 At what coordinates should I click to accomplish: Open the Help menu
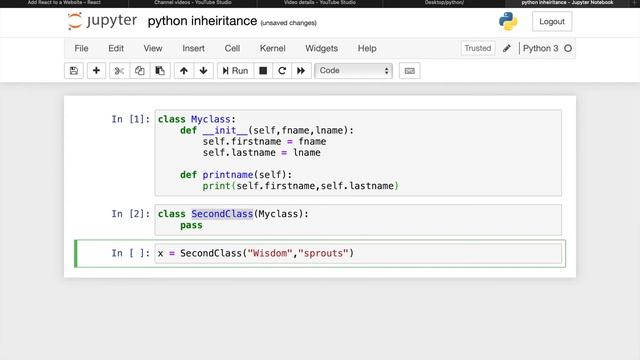pos(367,48)
